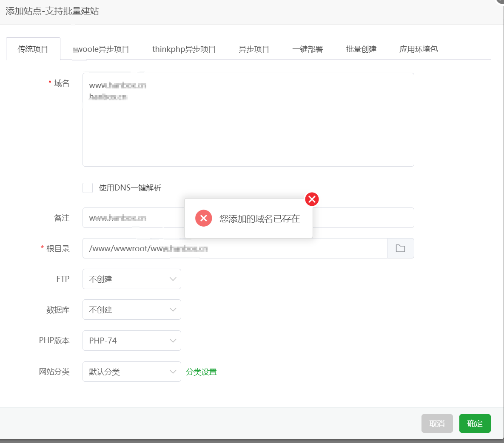Click the FTP label

coord(63,279)
